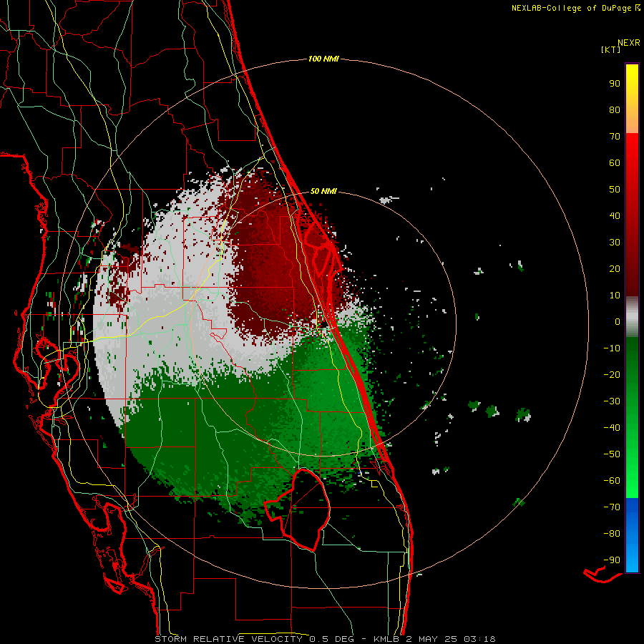Click the positive 40 knot scale label
The image size is (644, 644).
coord(615,215)
